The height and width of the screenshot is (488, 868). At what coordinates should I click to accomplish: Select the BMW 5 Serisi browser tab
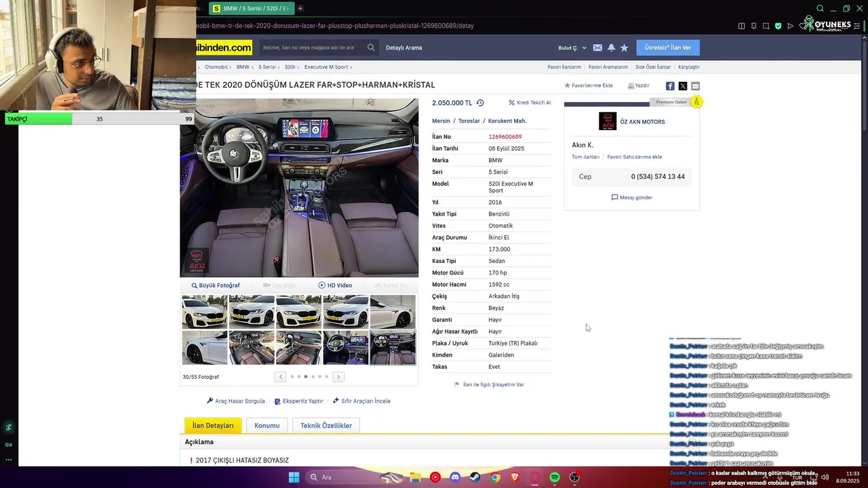pyautogui.click(x=251, y=8)
